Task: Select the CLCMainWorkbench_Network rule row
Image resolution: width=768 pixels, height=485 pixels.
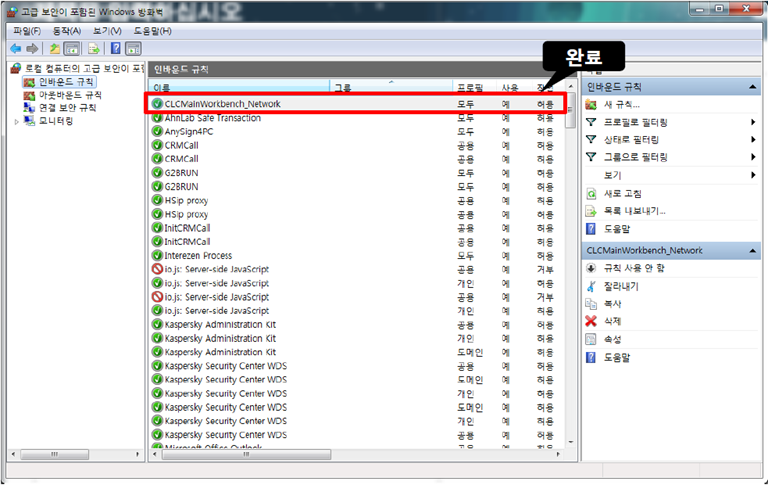Action: 355,104
